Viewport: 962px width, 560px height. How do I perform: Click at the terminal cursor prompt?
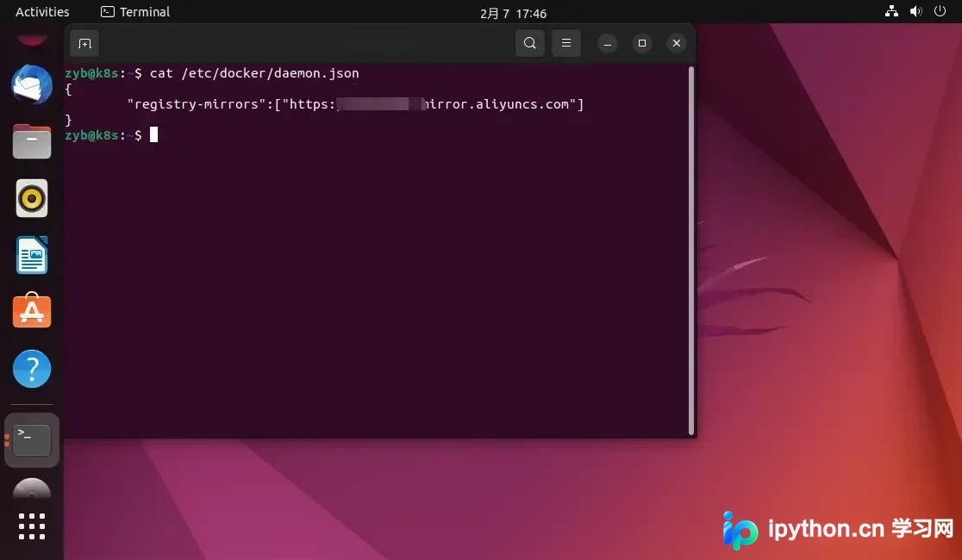(154, 135)
